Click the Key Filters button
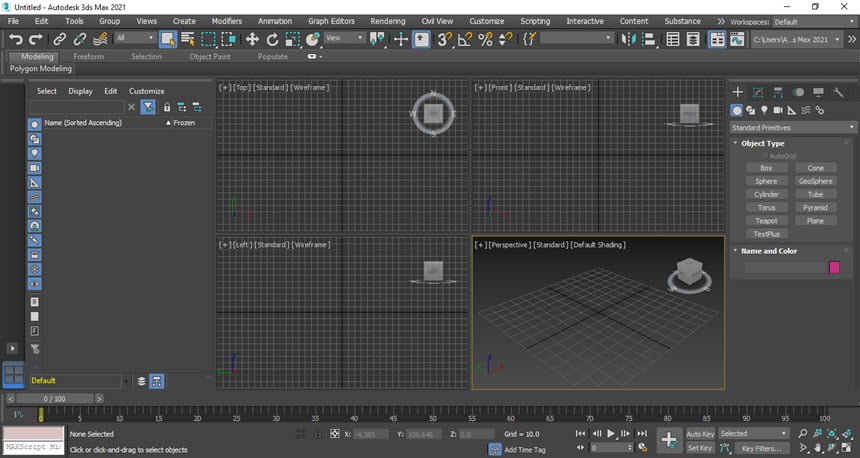The image size is (860, 458). pos(761,448)
